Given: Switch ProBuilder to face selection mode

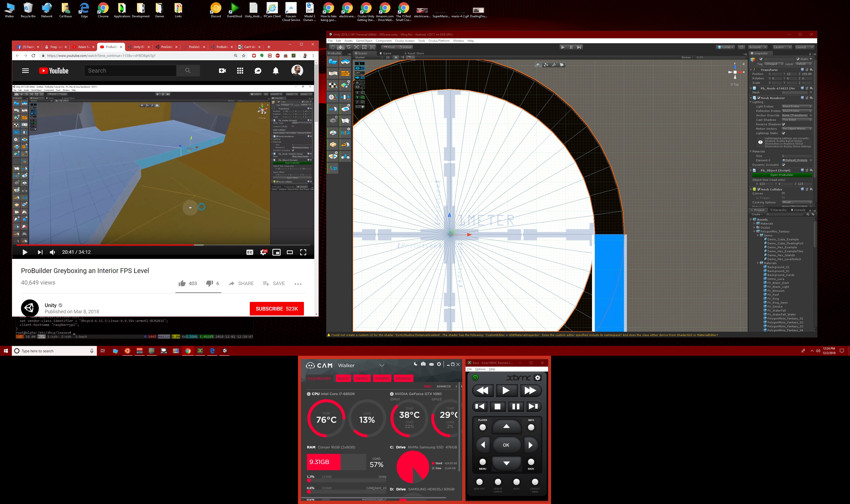Looking at the screenshot, I should coord(562,65).
